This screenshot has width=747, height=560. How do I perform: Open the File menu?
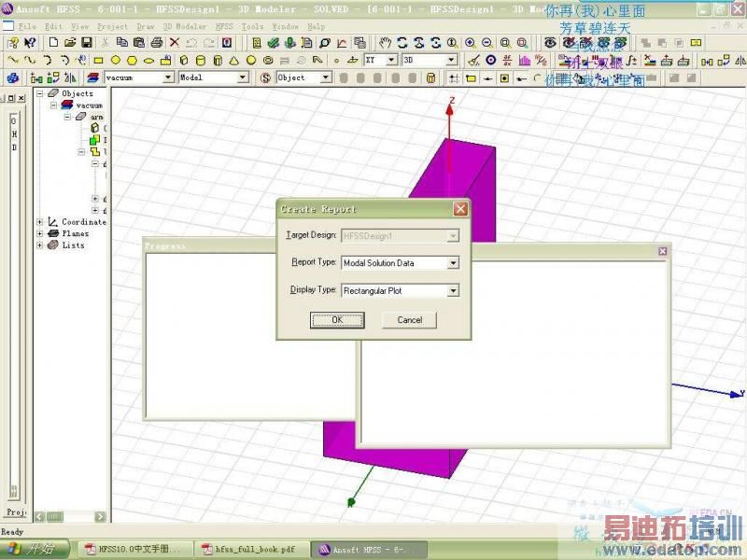tap(27, 27)
